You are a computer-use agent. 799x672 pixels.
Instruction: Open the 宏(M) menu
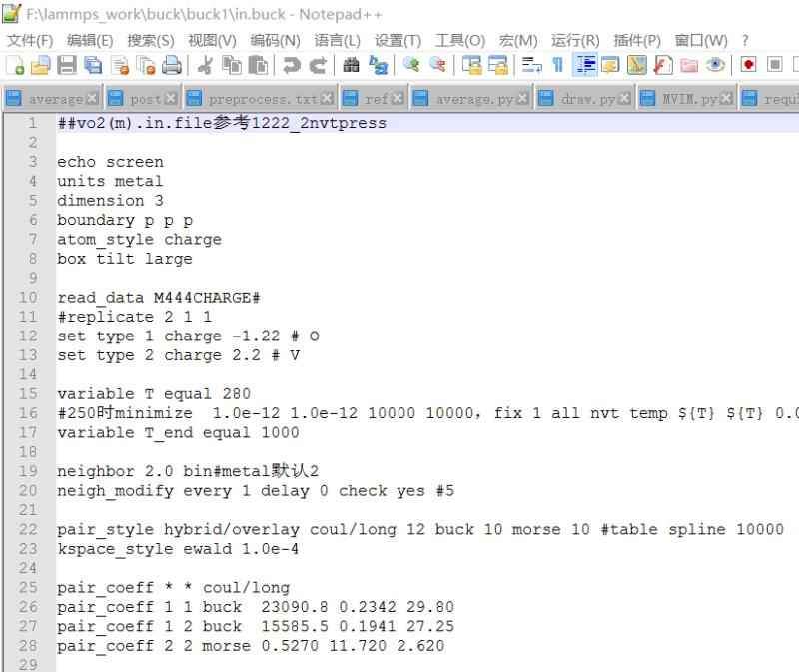[x=518, y=40]
